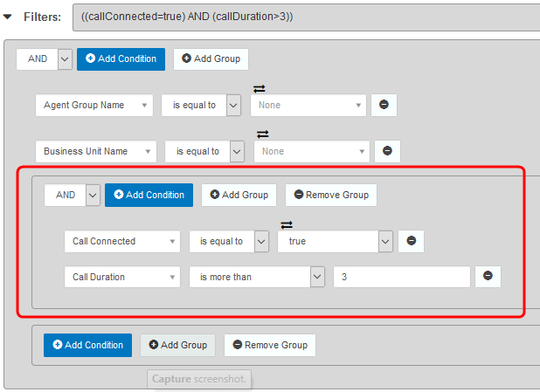Click top-level Add Group button

211,58
